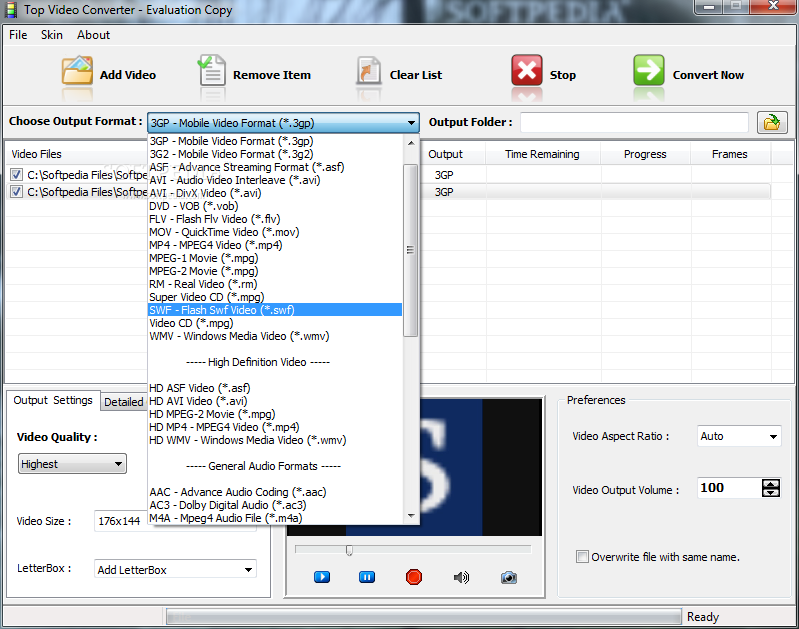
Task: Click the red Stop X icon
Action: click(526, 70)
